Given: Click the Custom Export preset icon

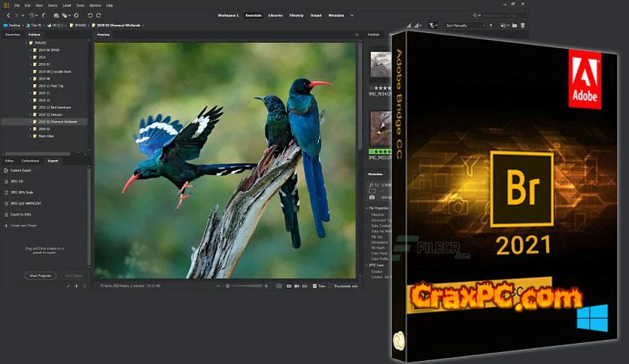Looking at the screenshot, I should click(7, 171).
